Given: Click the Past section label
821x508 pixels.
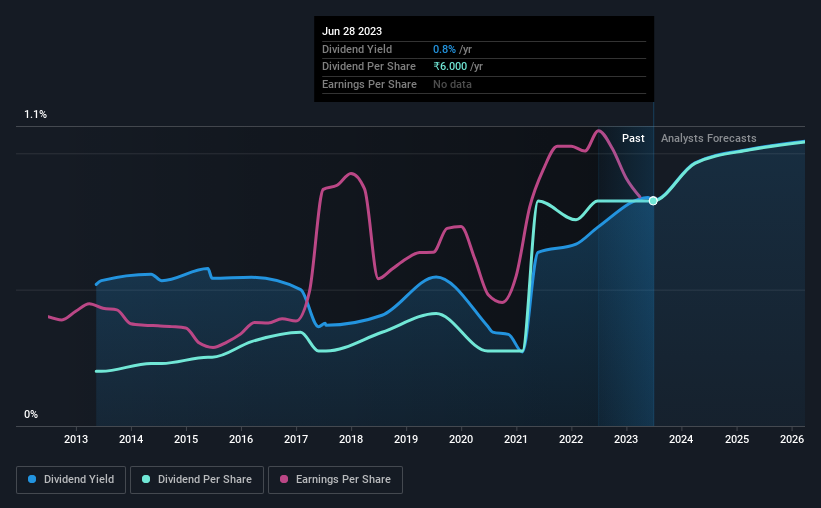Looking at the screenshot, I should [x=633, y=138].
